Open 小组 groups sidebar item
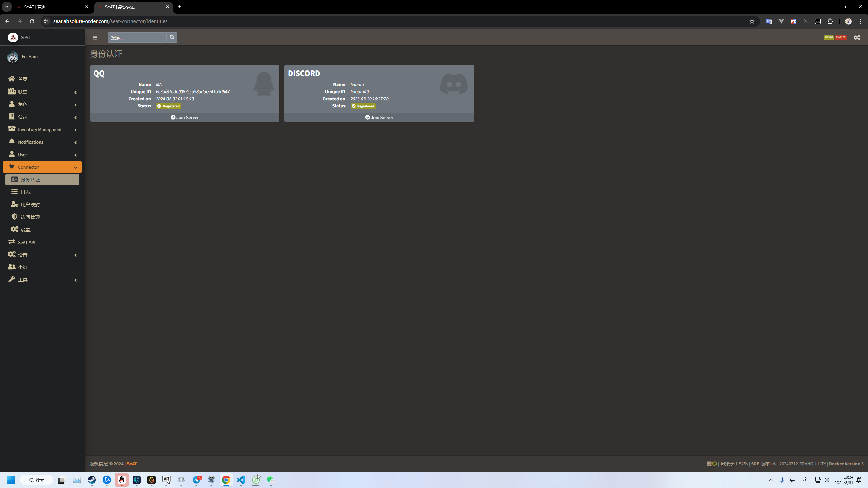The image size is (868, 488). point(23,267)
